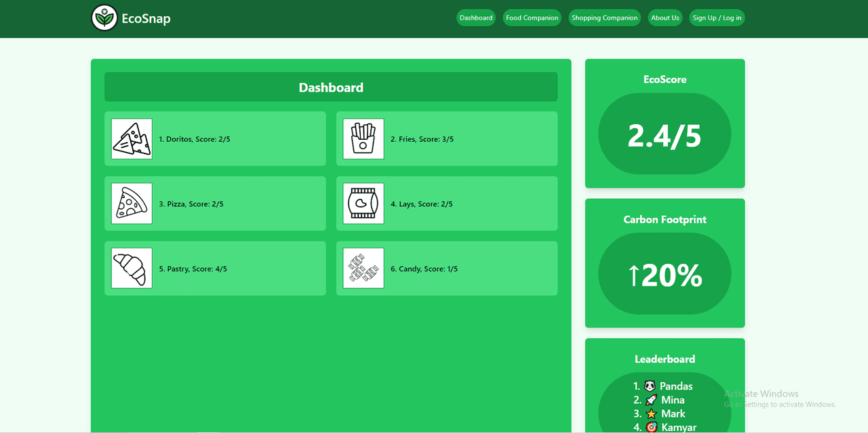Open the Dashboard nav item
This screenshot has width=868, height=433.
476,18
